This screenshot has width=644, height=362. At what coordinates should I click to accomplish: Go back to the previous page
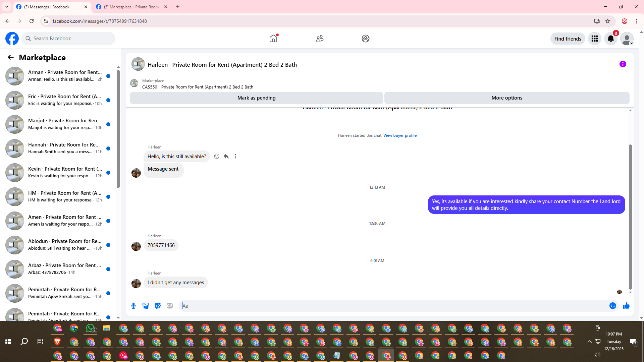(7, 21)
